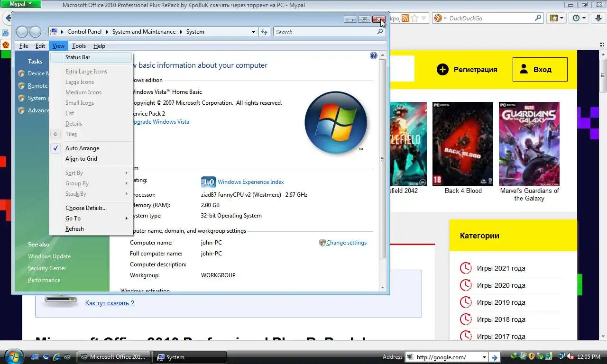The width and height of the screenshot is (607, 364).
Task: Open Performance link in sidebar
Action: 44,280
